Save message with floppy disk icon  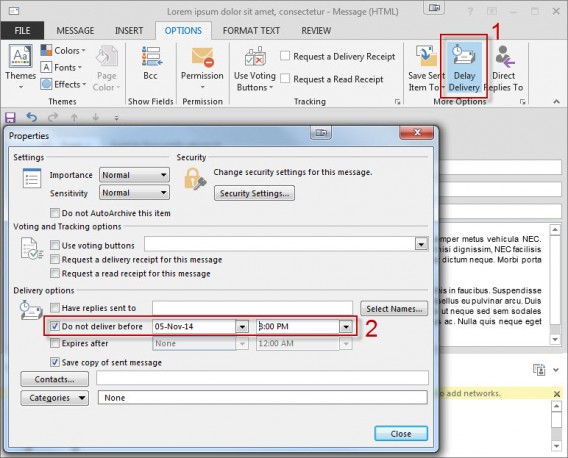click(10, 117)
